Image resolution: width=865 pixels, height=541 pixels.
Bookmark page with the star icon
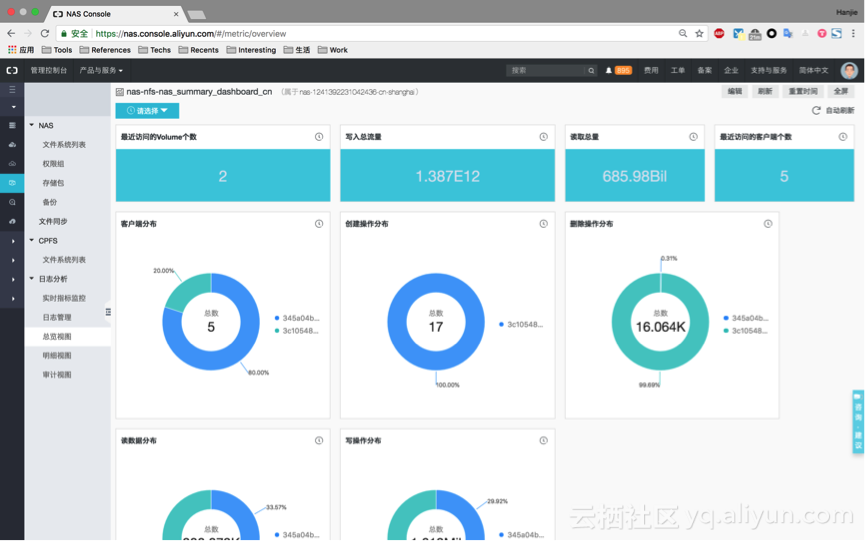[700, 34]
